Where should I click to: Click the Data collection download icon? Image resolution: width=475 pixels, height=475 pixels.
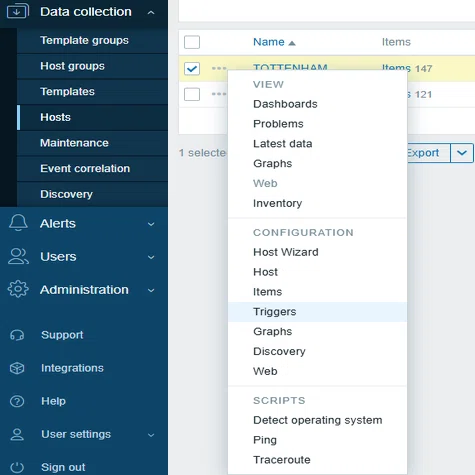click(x=18, y=11)
